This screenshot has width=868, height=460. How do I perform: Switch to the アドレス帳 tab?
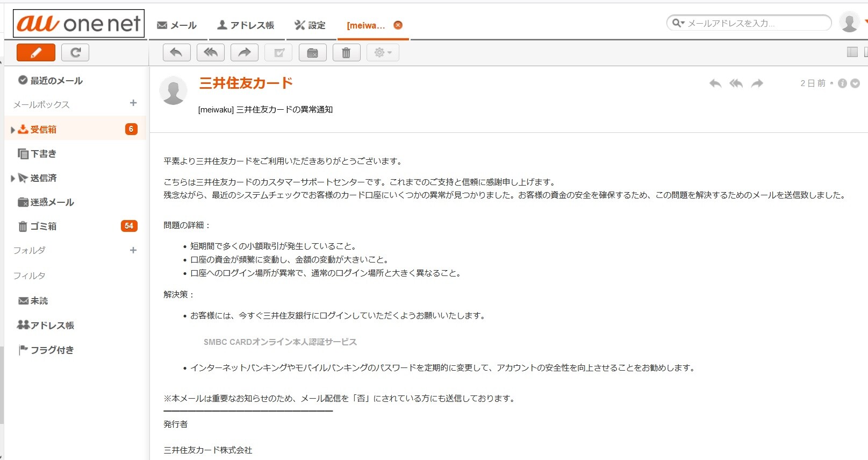tap(246, 25)
